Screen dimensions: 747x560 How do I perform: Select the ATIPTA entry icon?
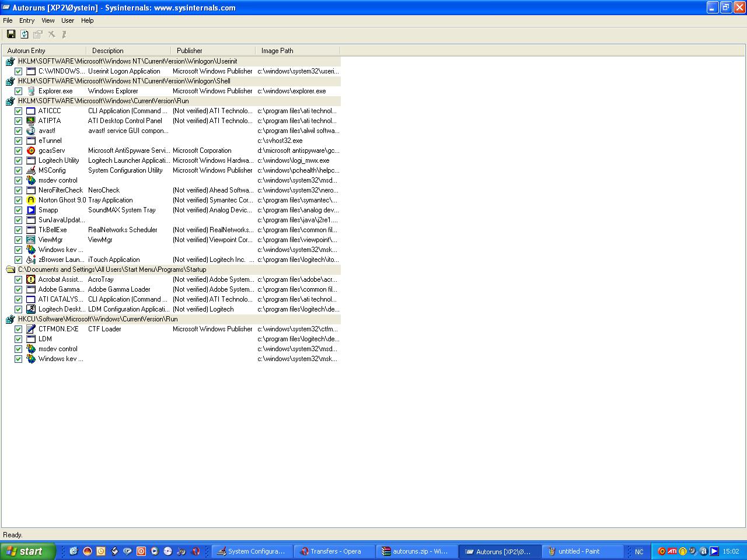pyautogui.click(x=31, y=121)
